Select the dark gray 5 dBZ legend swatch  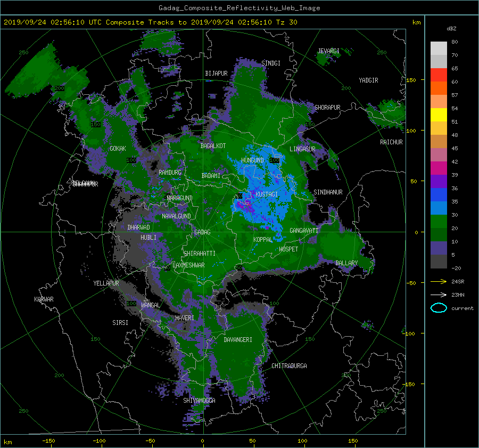click(439, 262)
